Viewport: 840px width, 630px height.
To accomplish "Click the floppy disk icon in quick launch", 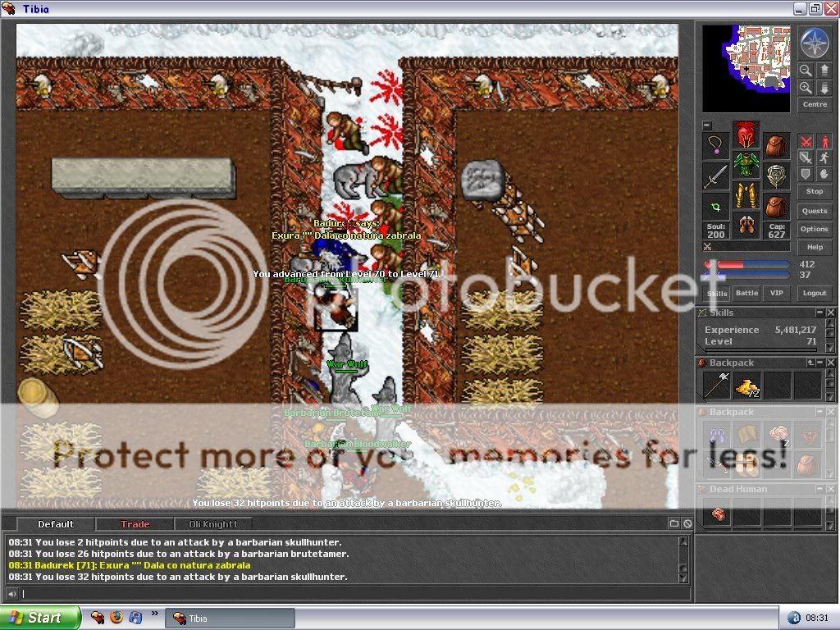I will pos(135,617).
